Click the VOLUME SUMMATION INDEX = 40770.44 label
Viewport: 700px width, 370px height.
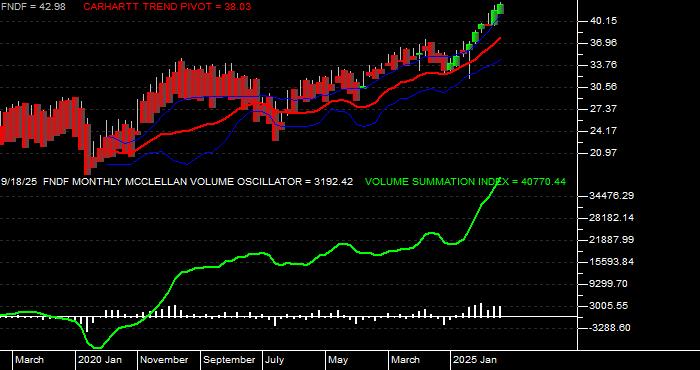465,182
